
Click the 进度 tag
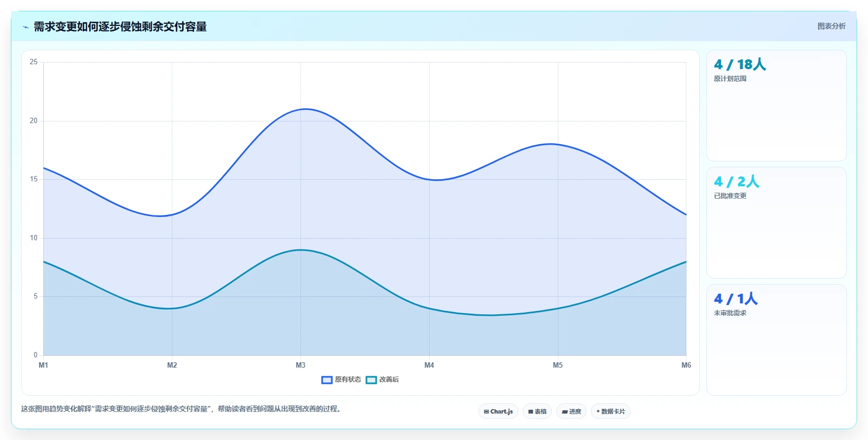pyautogui.click(x=571, y=411)
